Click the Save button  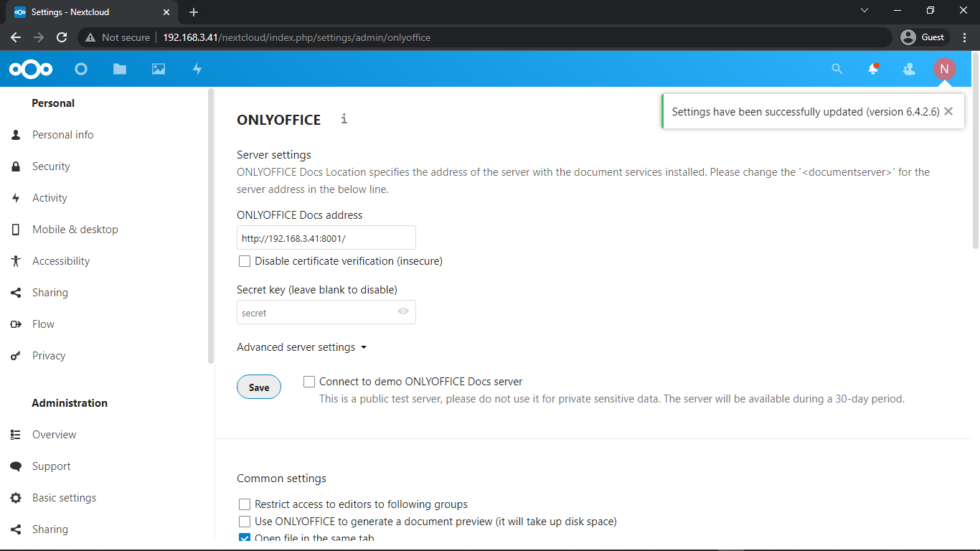[259, 387]
